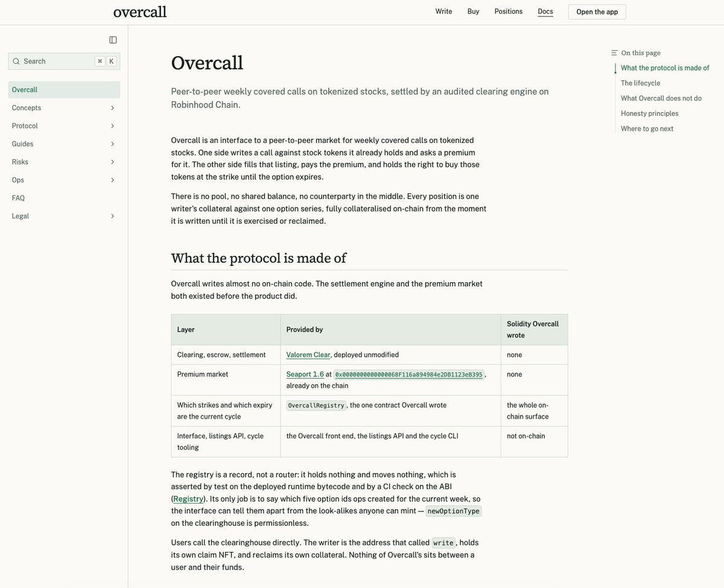Viewport: 724px width, 588px height.
Task: Click the K shortcut key badge
Action: 112,62
